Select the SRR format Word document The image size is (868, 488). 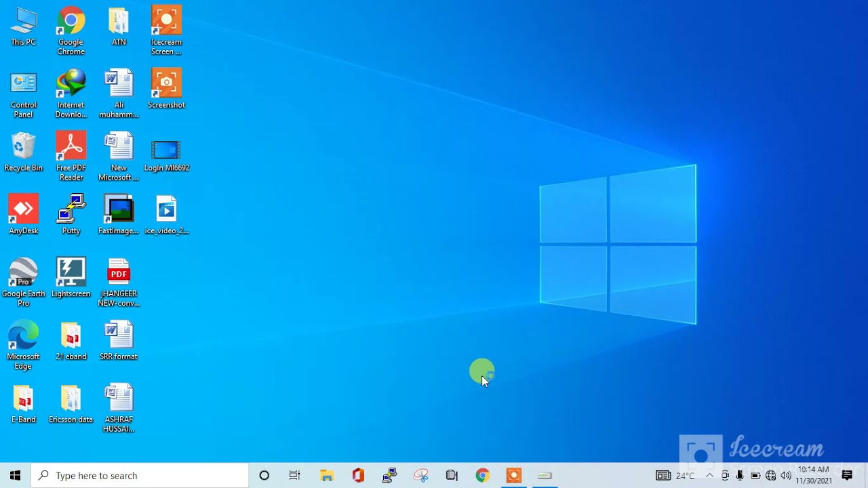pos(119,342)
